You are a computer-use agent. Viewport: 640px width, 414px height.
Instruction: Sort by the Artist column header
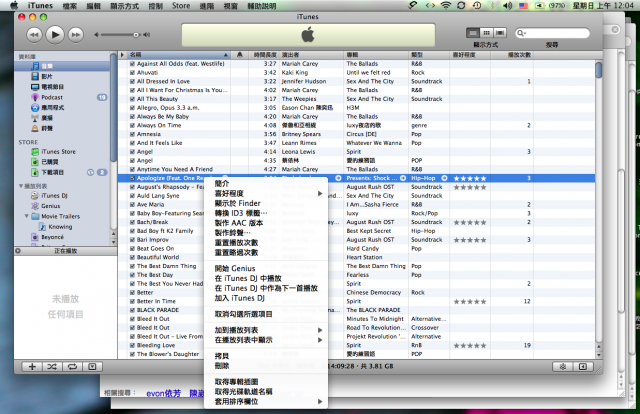tap(311, 55)
